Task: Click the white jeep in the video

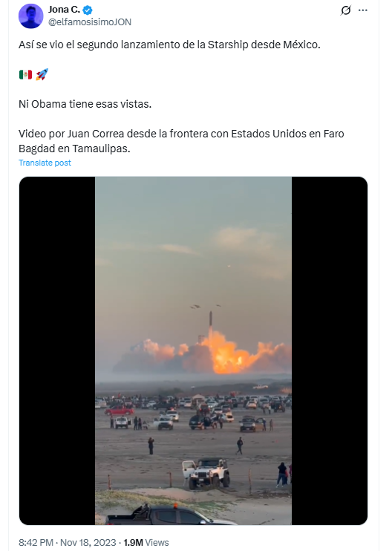Action: (x=206, y=473)
